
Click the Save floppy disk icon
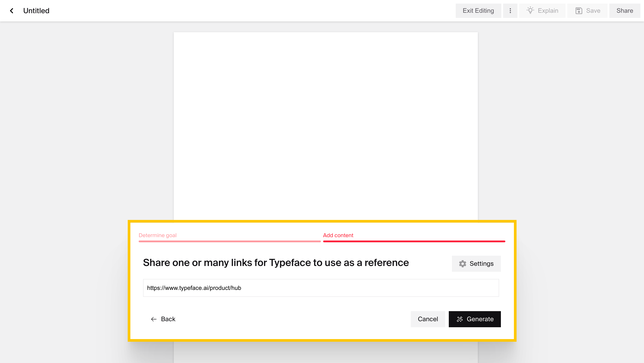[579, 11]
